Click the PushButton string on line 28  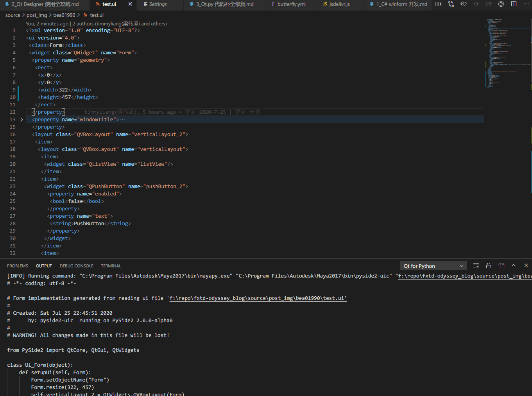coord(89,224)
